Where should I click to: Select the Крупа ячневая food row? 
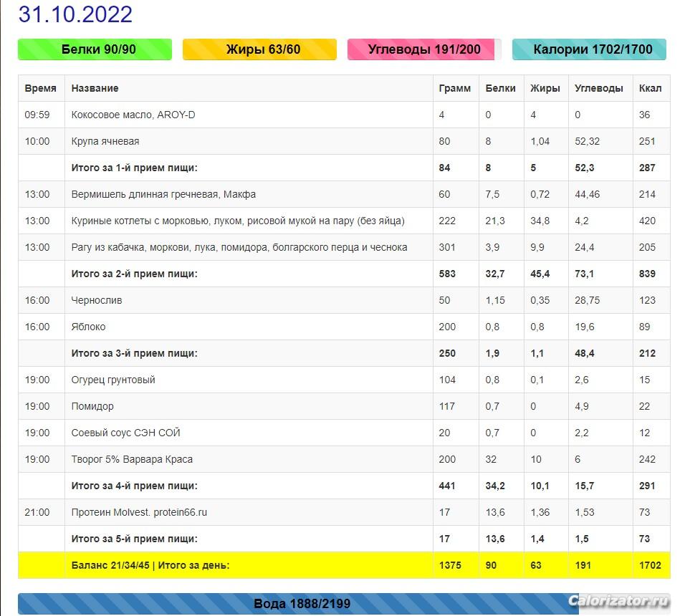(105, 141)
